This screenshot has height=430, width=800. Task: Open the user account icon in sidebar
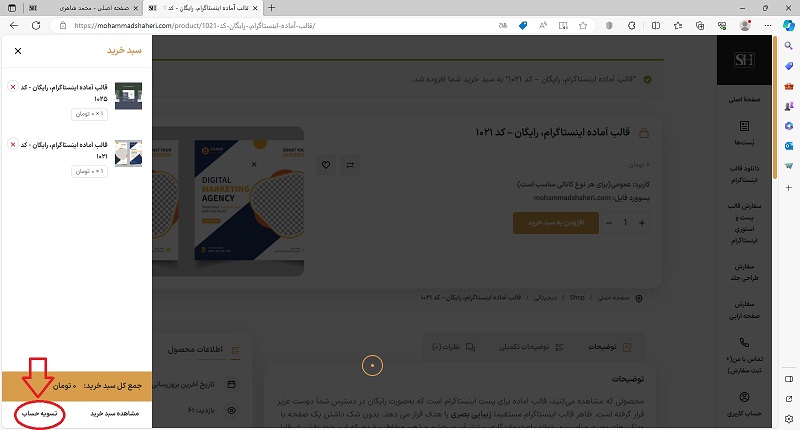[744, 397]
